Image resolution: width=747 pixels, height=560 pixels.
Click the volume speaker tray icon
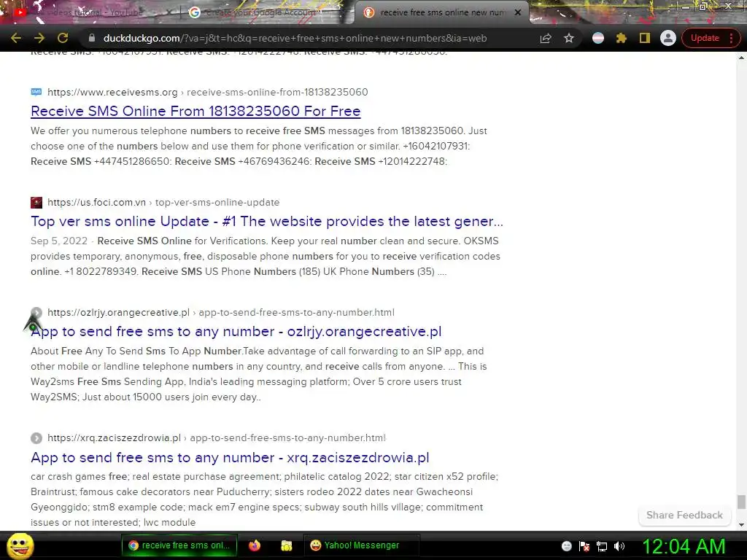tap(619, 546)
